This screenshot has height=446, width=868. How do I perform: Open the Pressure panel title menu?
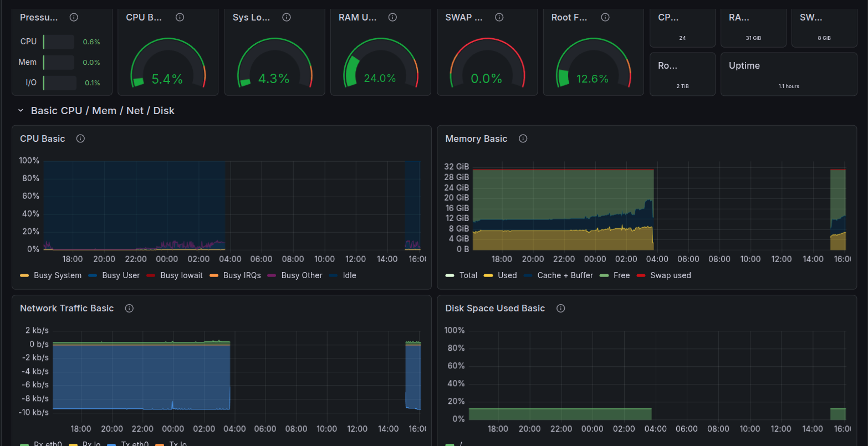point(39,17)
